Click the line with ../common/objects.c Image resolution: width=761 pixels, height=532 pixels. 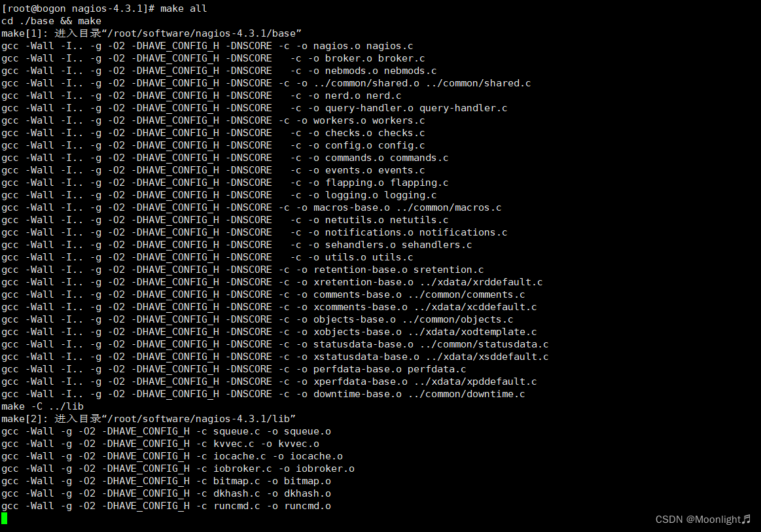click(257, 319)
